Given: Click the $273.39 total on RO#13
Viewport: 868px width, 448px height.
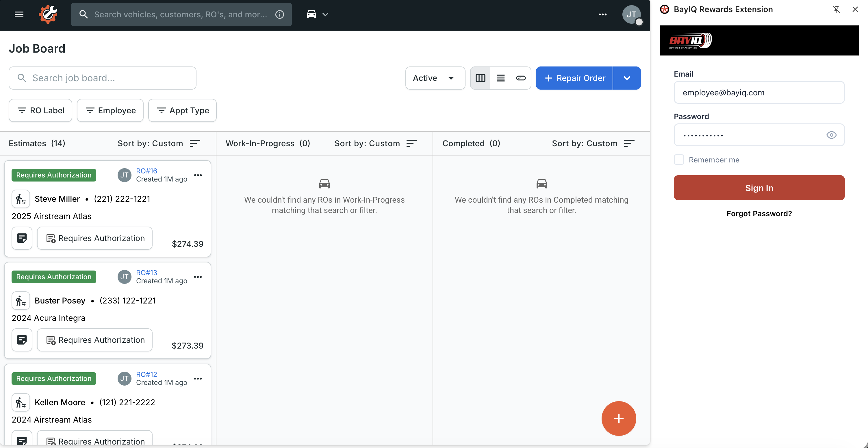Looking at the screenshot, I should (x=187, y=345).
